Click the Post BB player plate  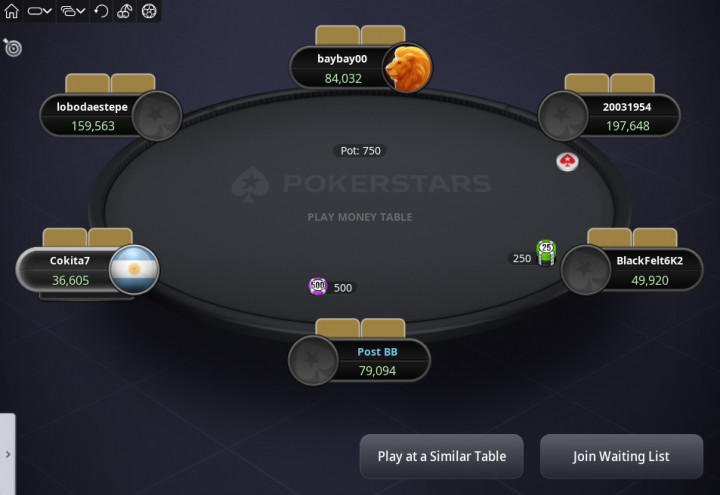360,360
